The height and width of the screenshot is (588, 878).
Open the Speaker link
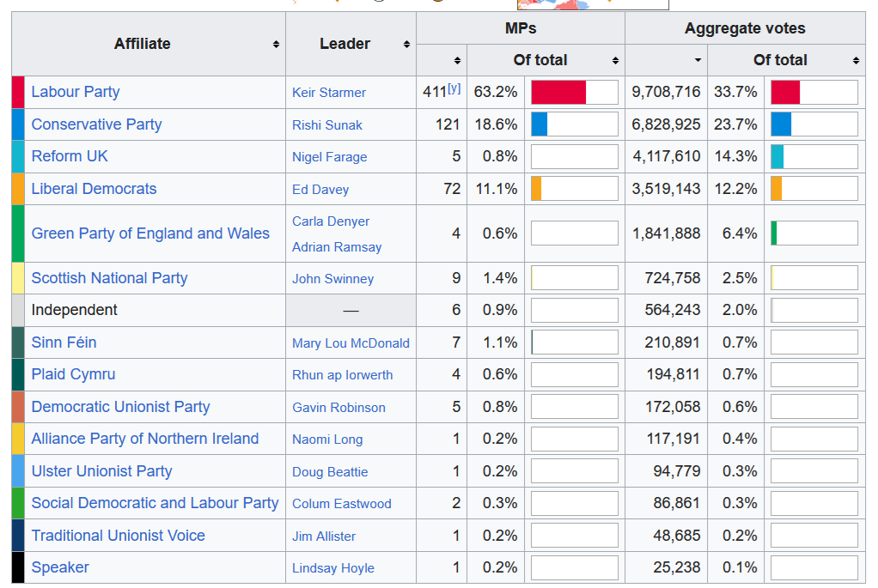point(60,567)
